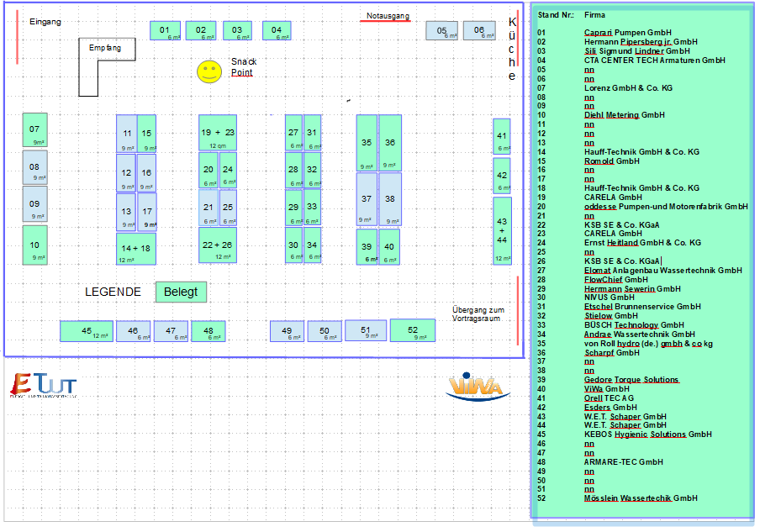Screen dimensions: 760x532
Task: Click the LEGENDE text
Action: (113, 292)
